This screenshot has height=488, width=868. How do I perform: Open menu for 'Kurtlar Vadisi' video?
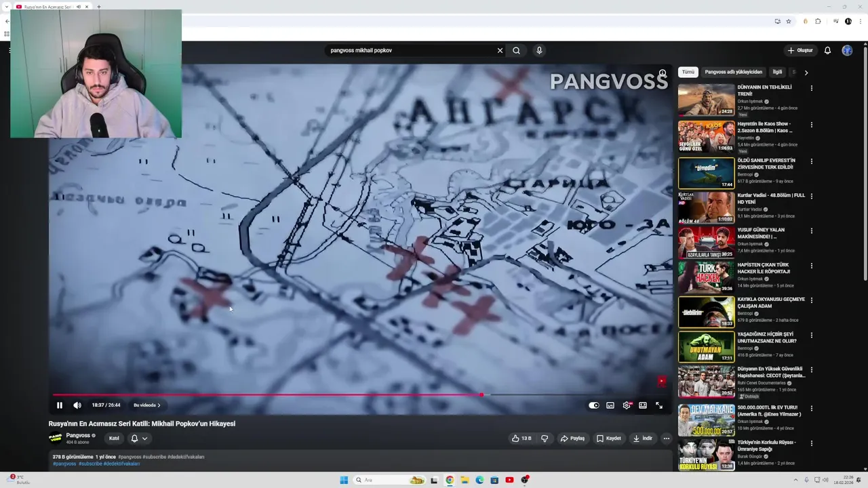[x=811, y=197]
